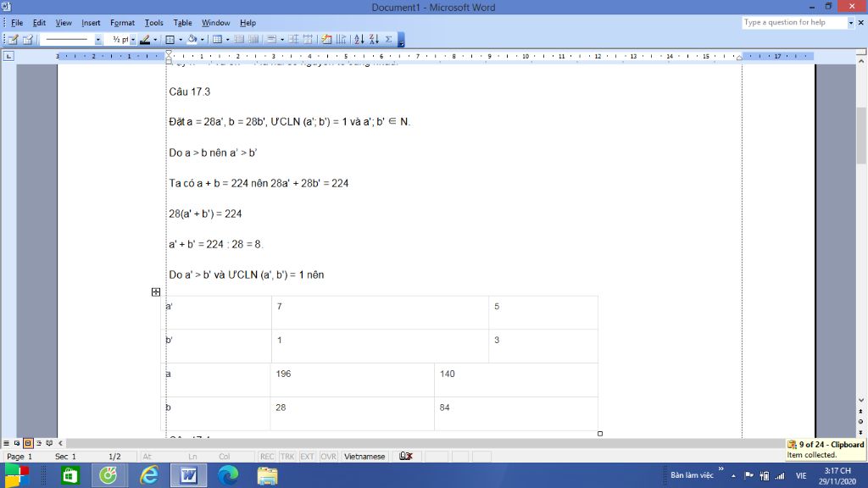Open Internet Explorer from taskbar
This screenshot has width=868, height=488.
coord(148,475)
